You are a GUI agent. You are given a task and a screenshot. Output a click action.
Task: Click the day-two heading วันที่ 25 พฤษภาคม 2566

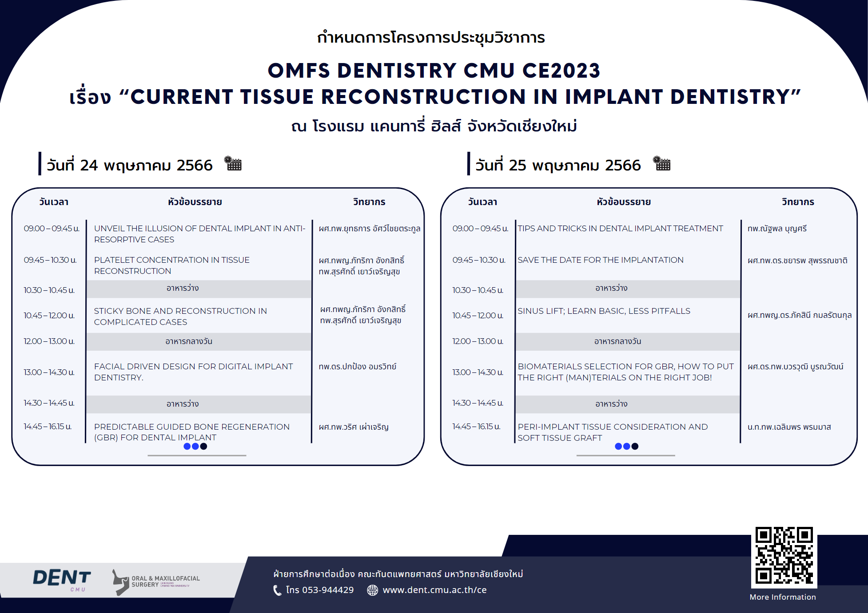[558, 165]
